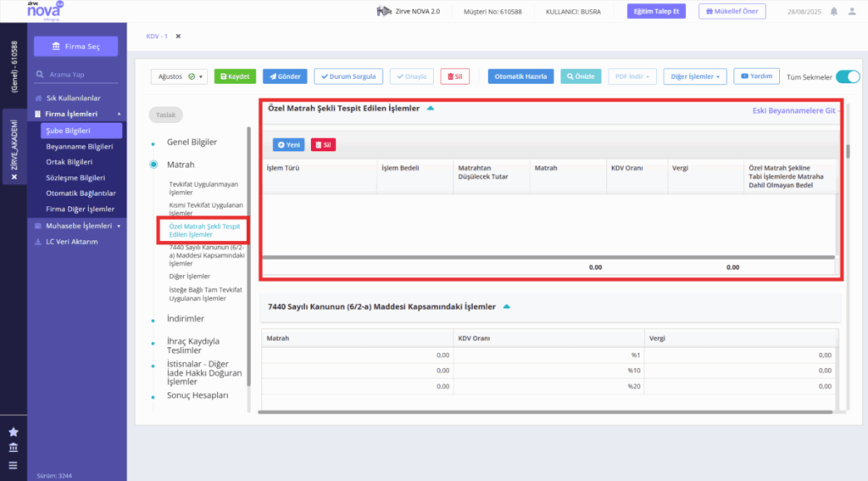
Task: Click the search magnifier icon
Action: [40, 75]
